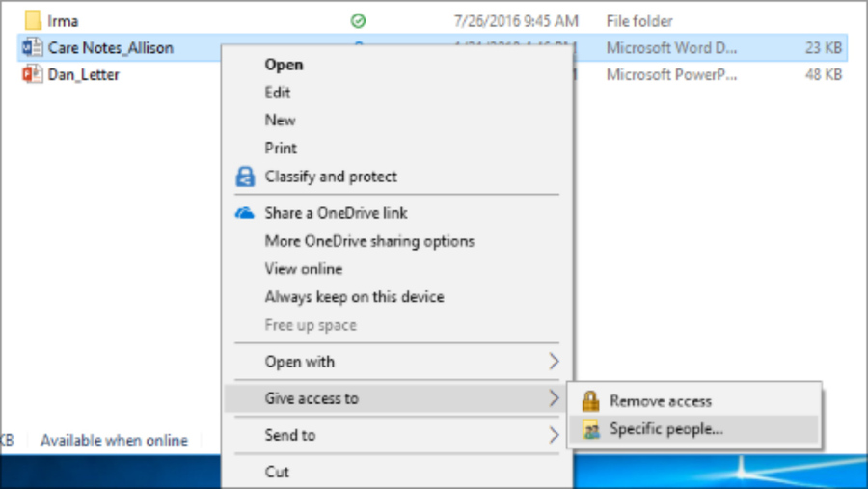Click the Irma folder icon
The width and height of the screenshot is (868, 489).
point(33,20)
